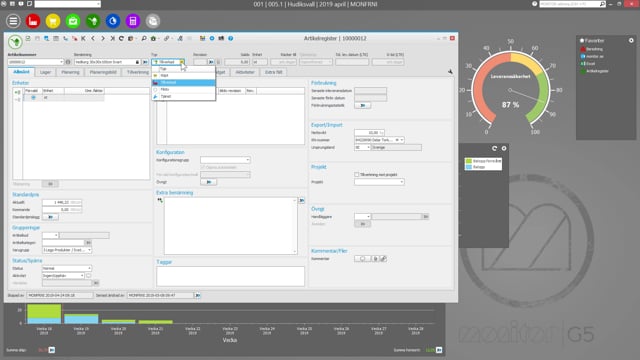Click arrow button next to Senast ändrad av
Screen dimensions: 640x360
[198, 295]
